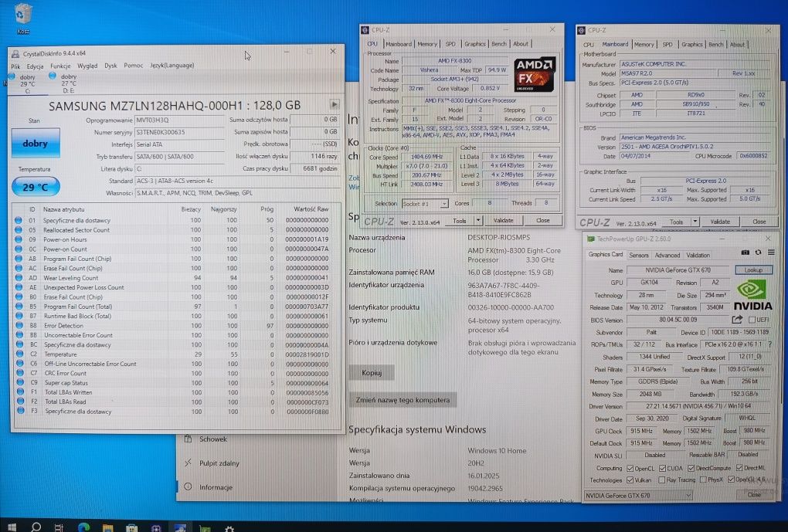Click Validate in CPU-Z processor window
Viewport: 788px width, 532px height.
[503, 221]
